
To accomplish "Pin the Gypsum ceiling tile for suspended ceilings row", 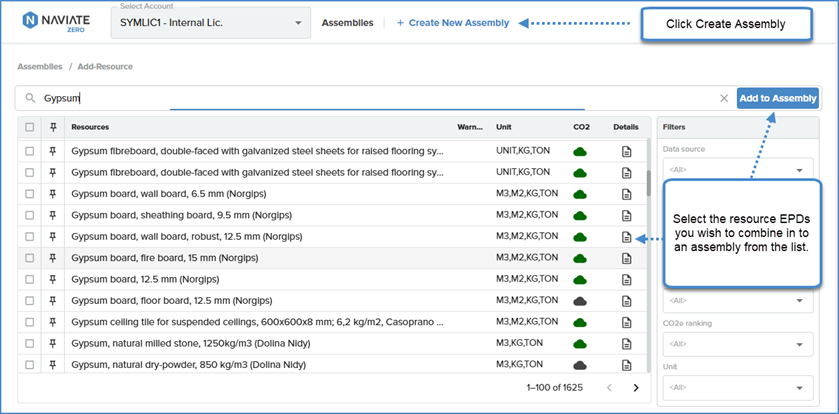I will [52, 322].
